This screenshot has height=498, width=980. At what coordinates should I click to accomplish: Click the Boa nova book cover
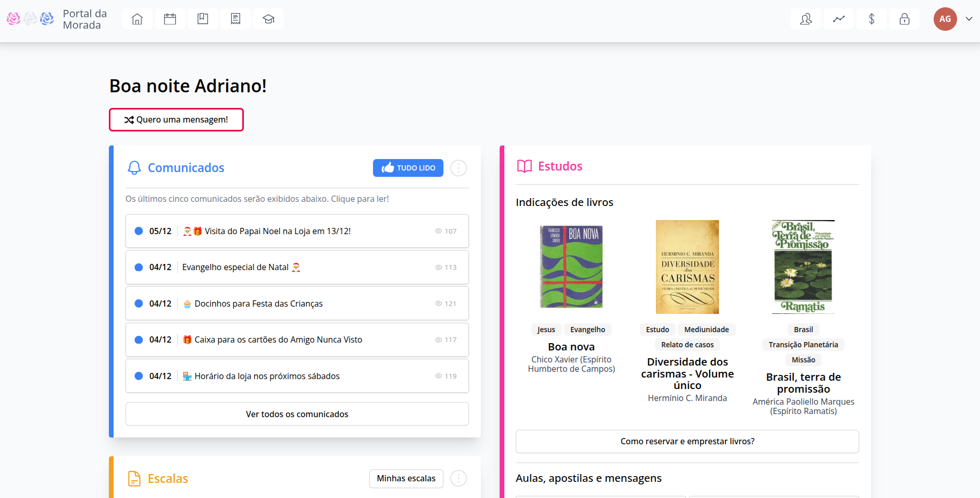572,266
